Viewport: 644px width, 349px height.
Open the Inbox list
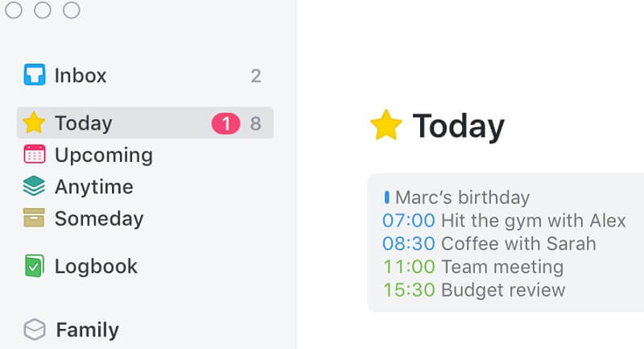pos(80,76)
